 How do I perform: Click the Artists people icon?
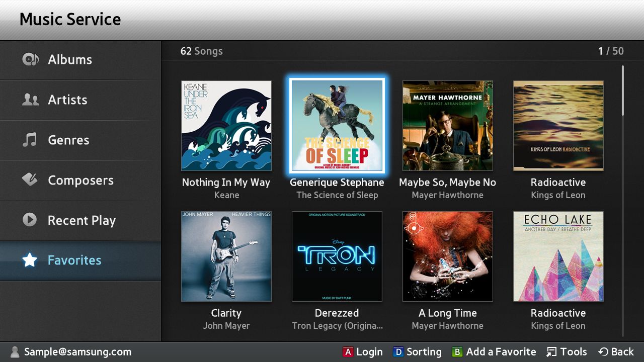click(x=30, y=100)
